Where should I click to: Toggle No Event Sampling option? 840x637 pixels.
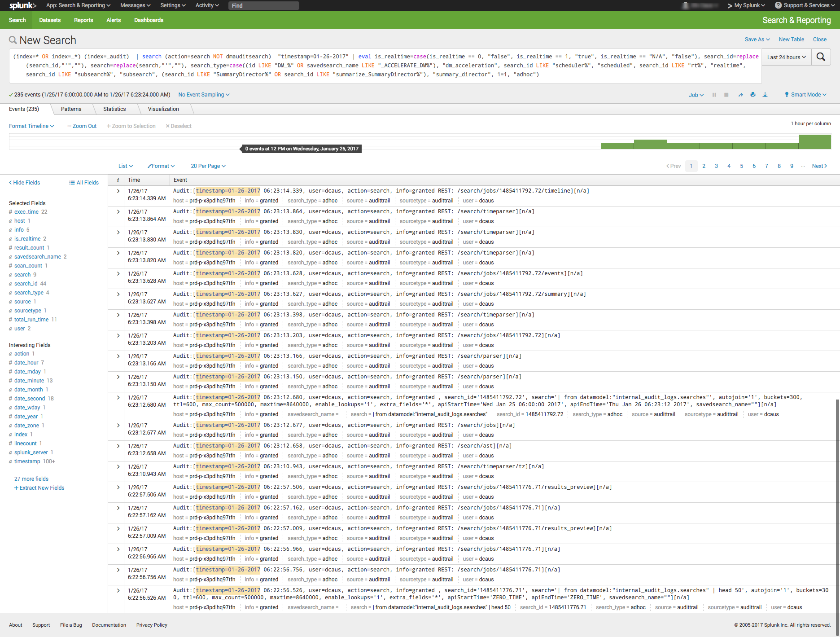coord(204,95)
